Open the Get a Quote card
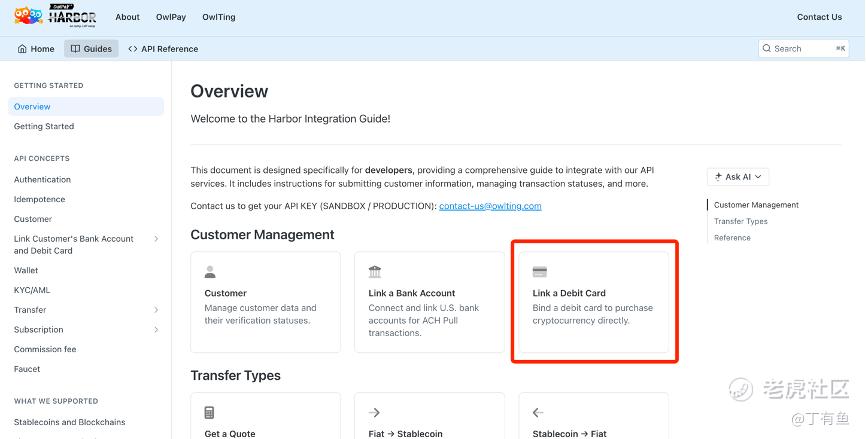 [x=265, y=416]
